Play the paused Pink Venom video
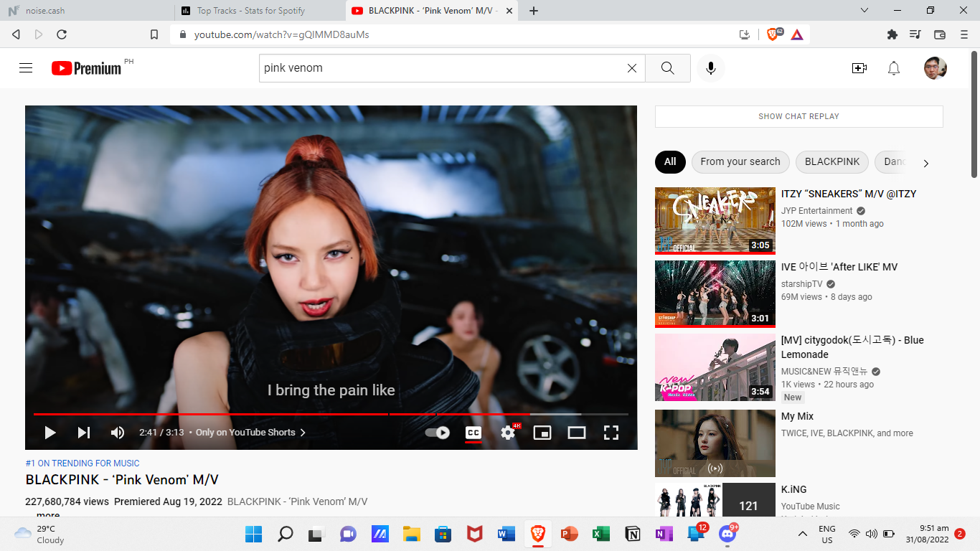This screenshot has height=551, width=980. click(50, 433)
